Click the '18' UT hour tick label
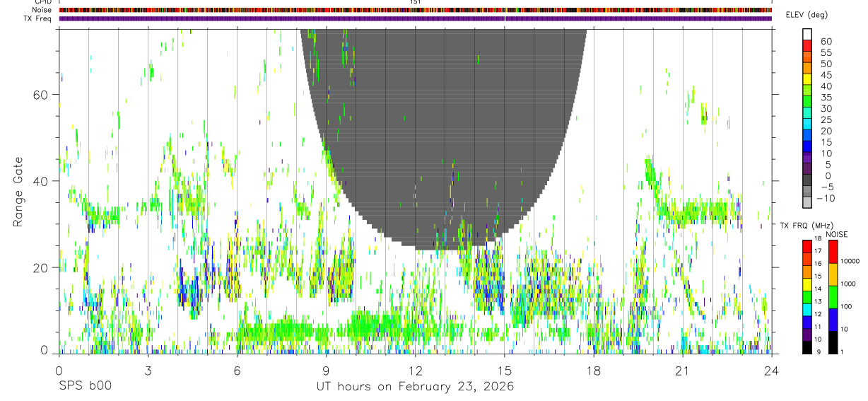This screenshot has height=401, width=868. (x=593, y=370)
